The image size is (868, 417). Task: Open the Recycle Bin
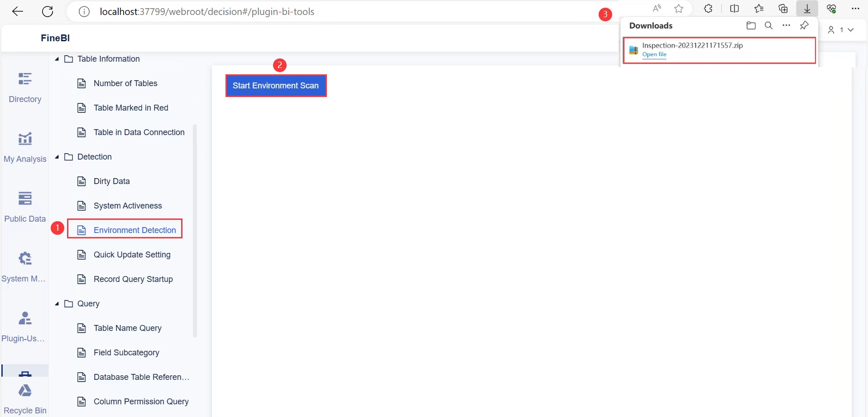[x=25, y=399]
